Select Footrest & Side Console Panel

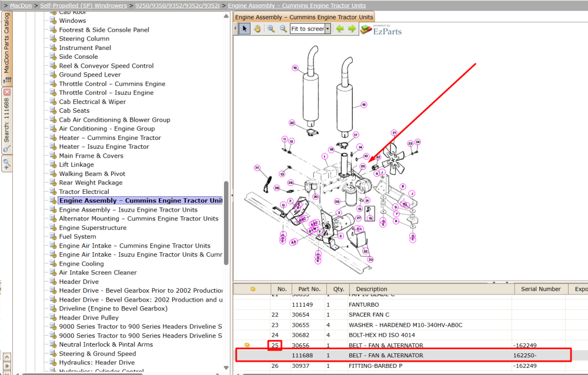[104, 29]
